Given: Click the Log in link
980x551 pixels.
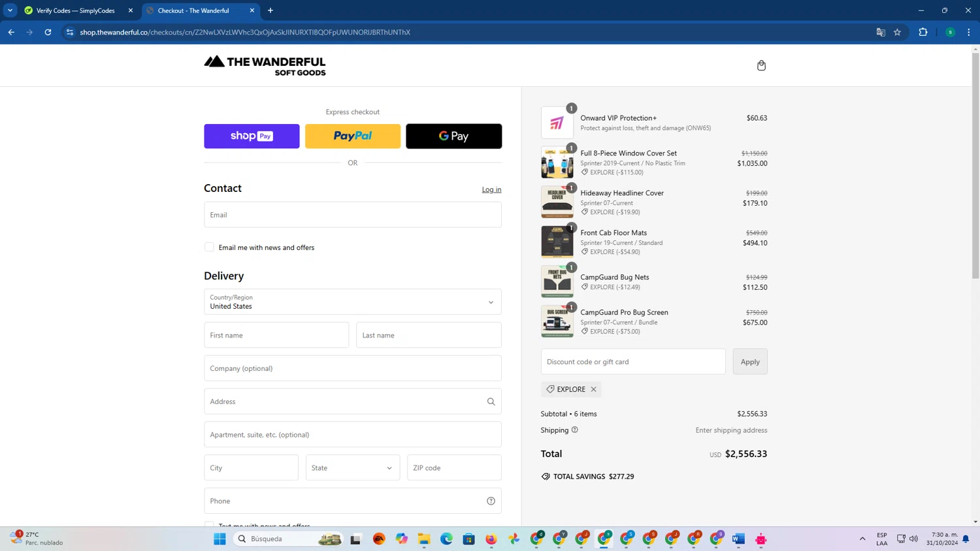Looking at the screenshot, I should click(x=491, y=189).
